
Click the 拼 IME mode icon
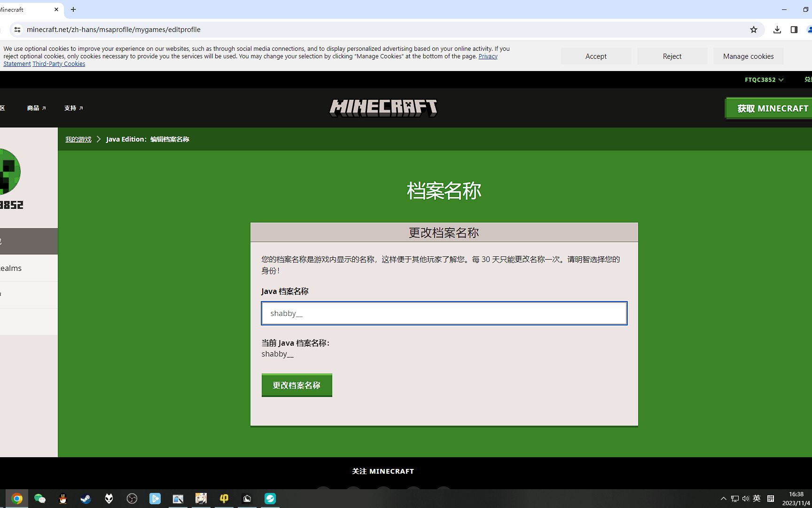point(771,498)
